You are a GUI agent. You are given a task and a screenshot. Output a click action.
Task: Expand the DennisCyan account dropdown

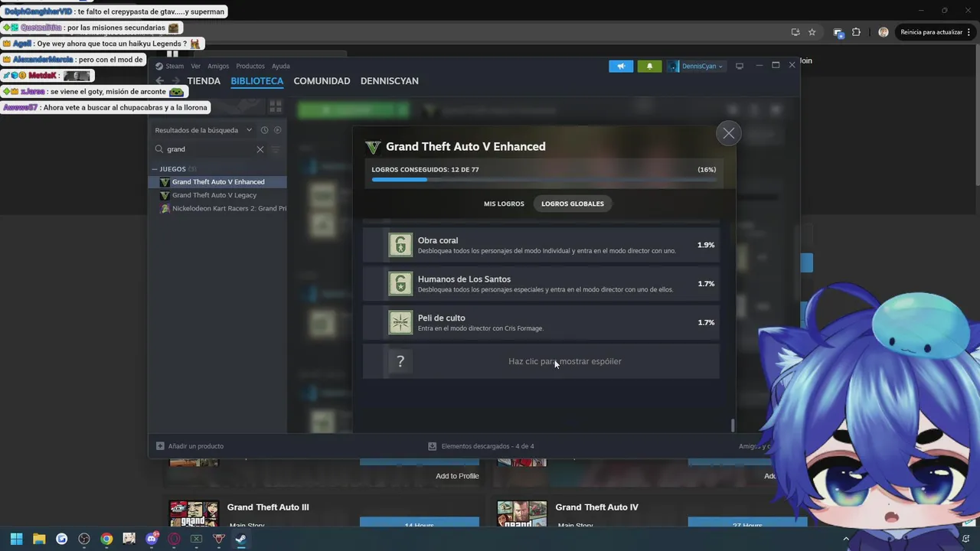click(x=695, y=66)
